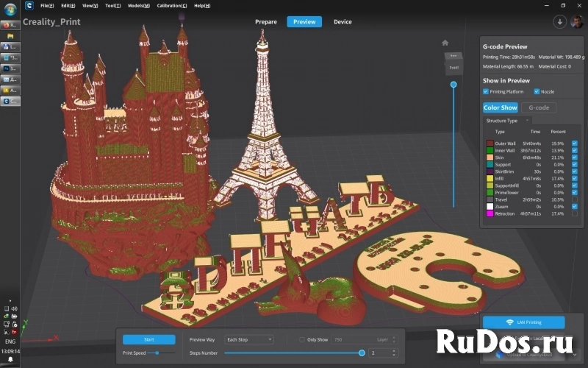Uncheck the Skin visibility checkbox
Viewport: 588px width, 368px height.
point(575,158)
